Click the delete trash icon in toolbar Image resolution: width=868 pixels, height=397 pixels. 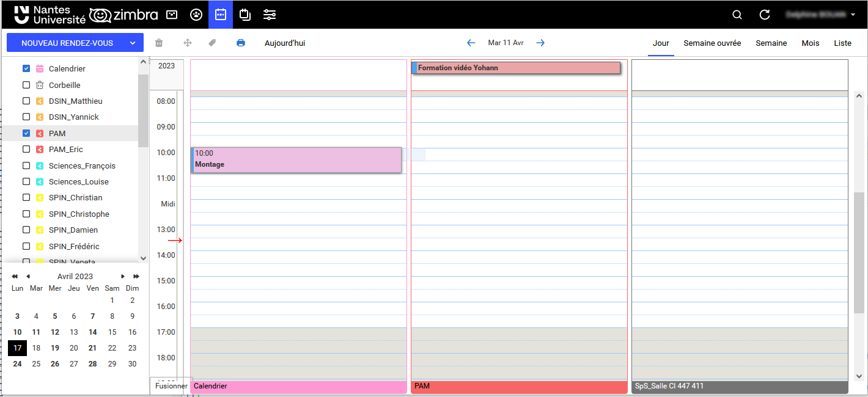(x=158, y=42)
